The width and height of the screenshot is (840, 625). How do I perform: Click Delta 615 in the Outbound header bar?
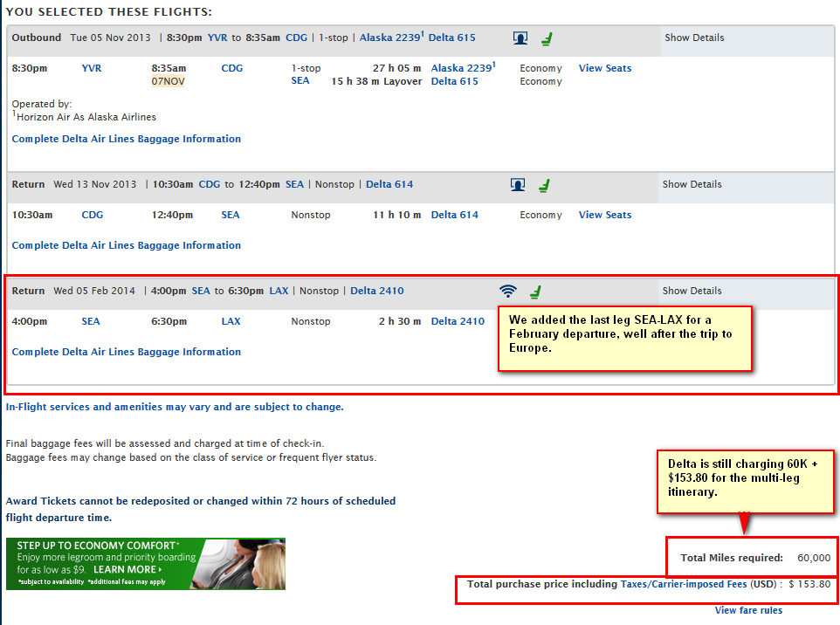tap(452, 38)
